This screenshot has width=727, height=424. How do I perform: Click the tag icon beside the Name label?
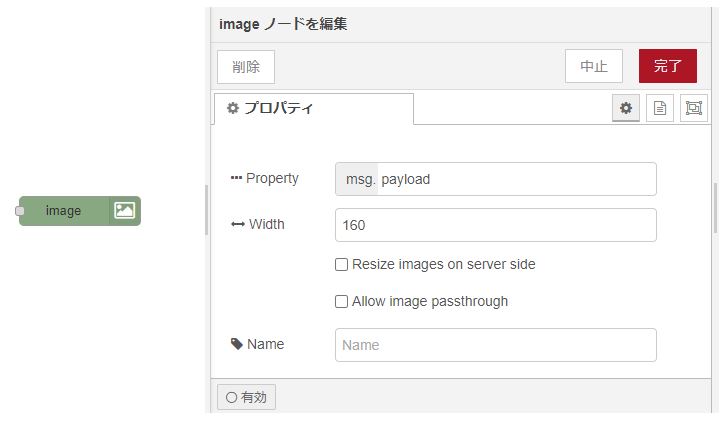pyautogui.click(x=236, y=344)
